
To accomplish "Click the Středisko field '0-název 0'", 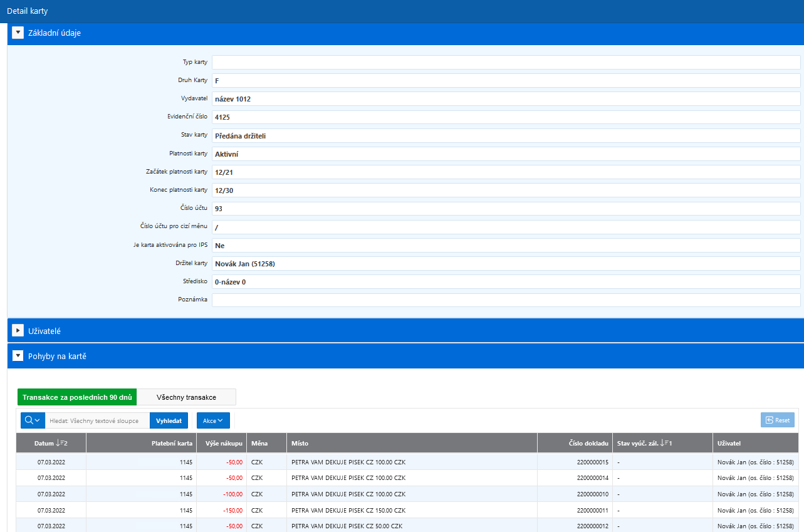I will point(506,281).
